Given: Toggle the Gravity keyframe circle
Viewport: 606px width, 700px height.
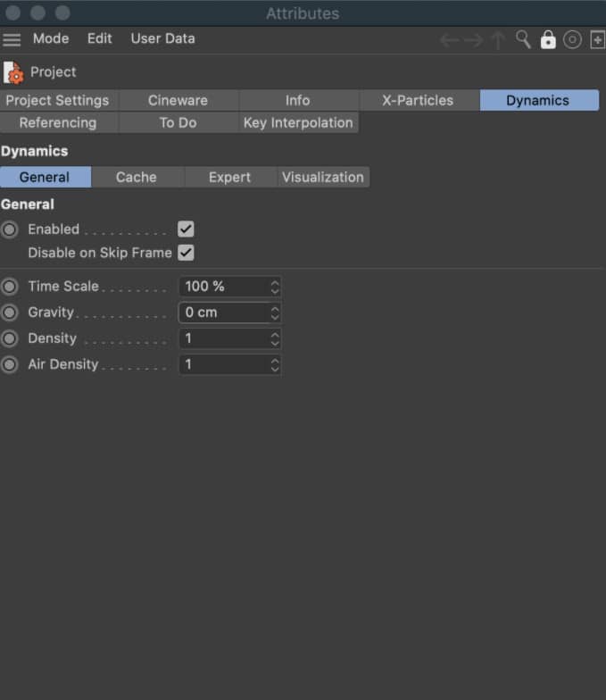Looking at the screenshot, I should coord(9,312).
